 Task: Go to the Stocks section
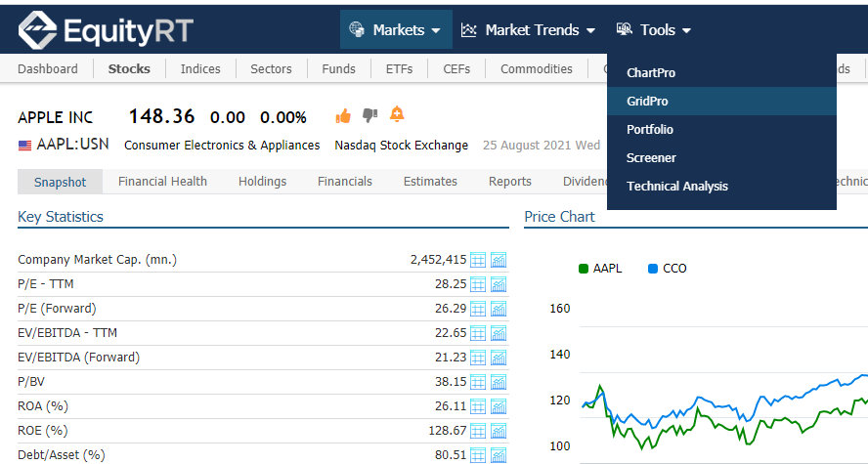[129, 68]
